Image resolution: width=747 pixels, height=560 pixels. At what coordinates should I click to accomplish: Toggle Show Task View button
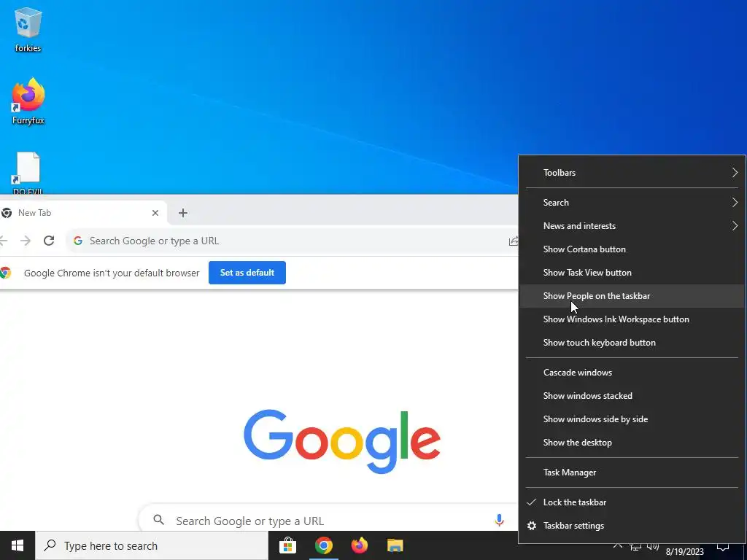tap(632, 273)
